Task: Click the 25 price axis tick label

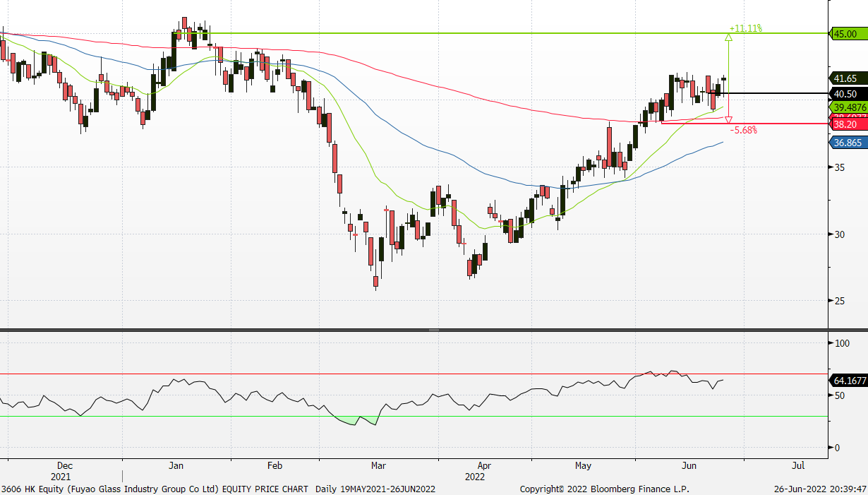Action: click(x=839, y=302)
